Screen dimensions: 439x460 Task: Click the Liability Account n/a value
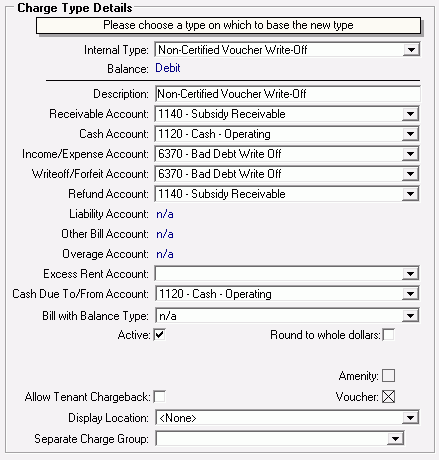(x=165, y=214)
